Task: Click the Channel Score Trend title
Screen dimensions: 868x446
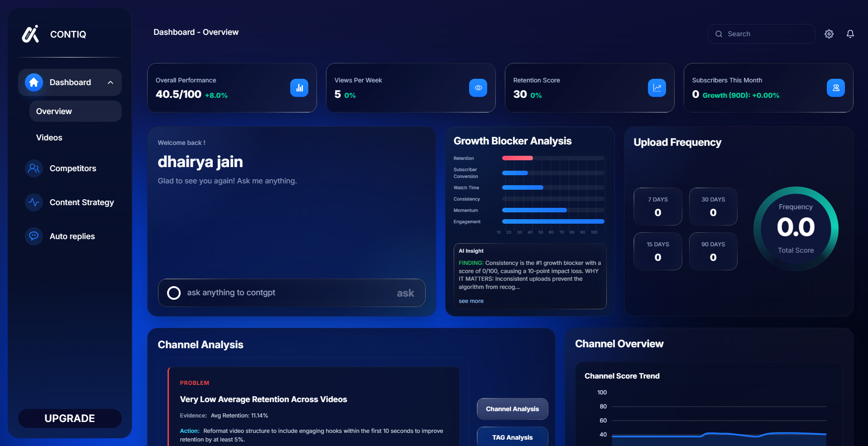Action: click(x=622, y=376)
